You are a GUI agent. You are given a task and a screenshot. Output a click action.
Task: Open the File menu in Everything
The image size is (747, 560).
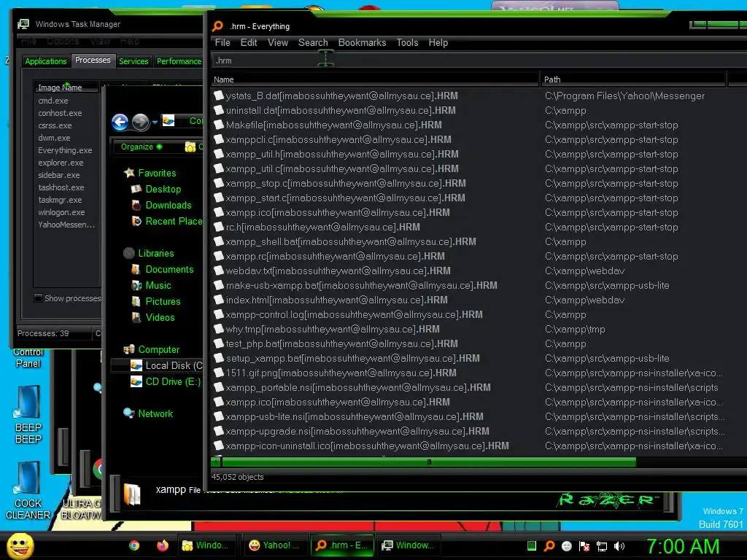222,43
